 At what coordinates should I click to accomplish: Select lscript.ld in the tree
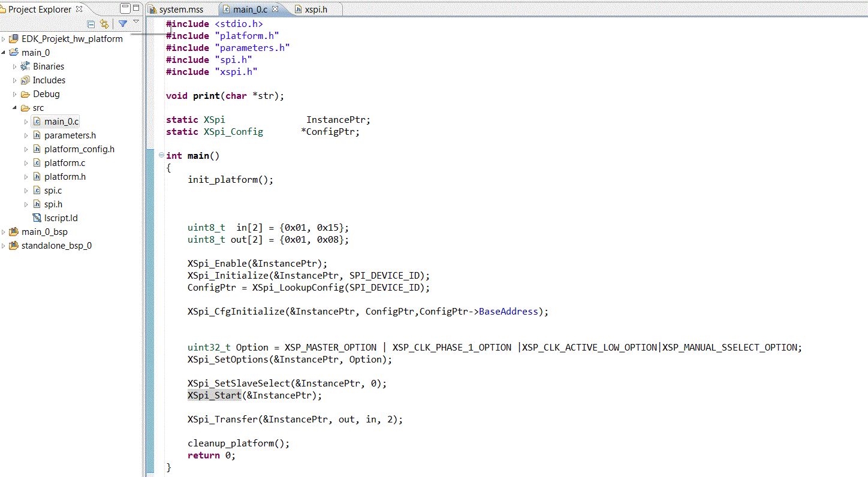pos(61,218)
